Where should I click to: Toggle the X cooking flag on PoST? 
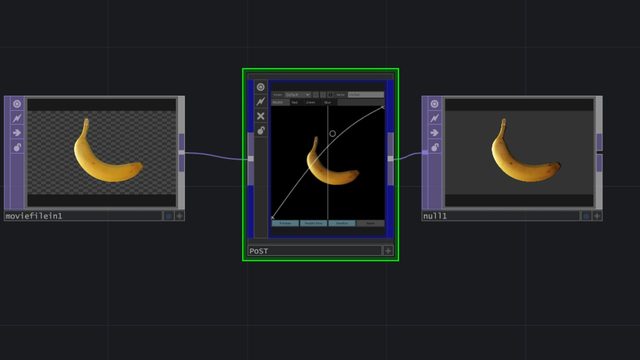(261, 116)
